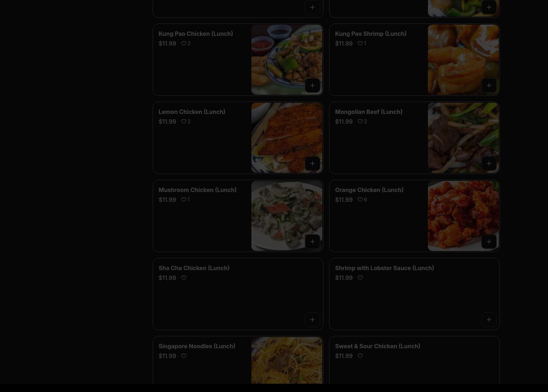This screenshot has width=548, height=392.
Task: Like Mongolian Beef (Lunch) heart icon
Action: click(x=360, y=122)
